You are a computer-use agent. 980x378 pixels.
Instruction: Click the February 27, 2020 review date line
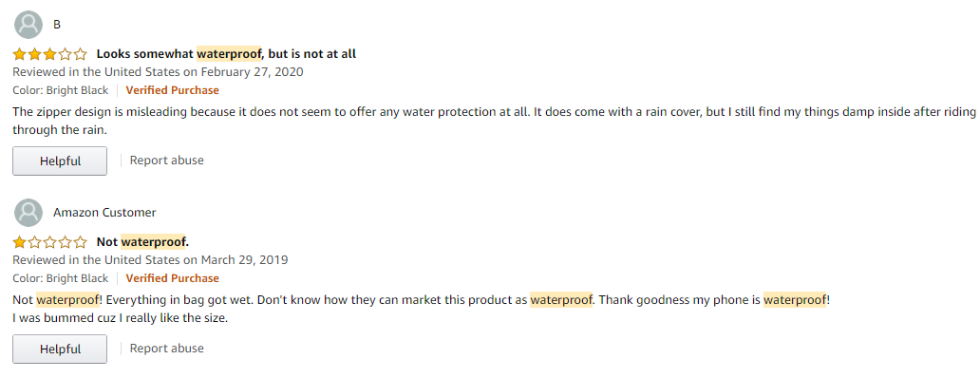tap(159, 72)
